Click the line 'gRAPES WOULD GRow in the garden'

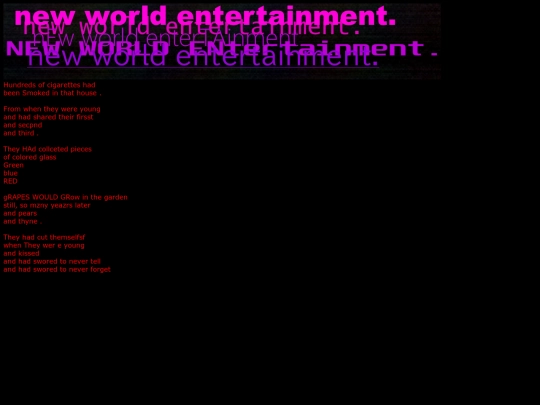coord(65,197)
